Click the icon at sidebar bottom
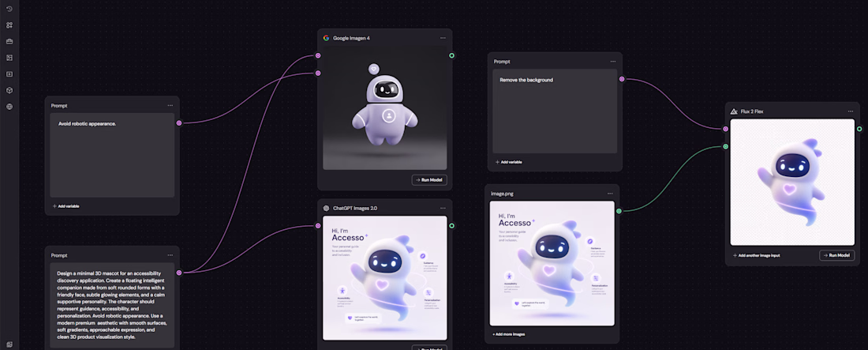 point(9,344)
